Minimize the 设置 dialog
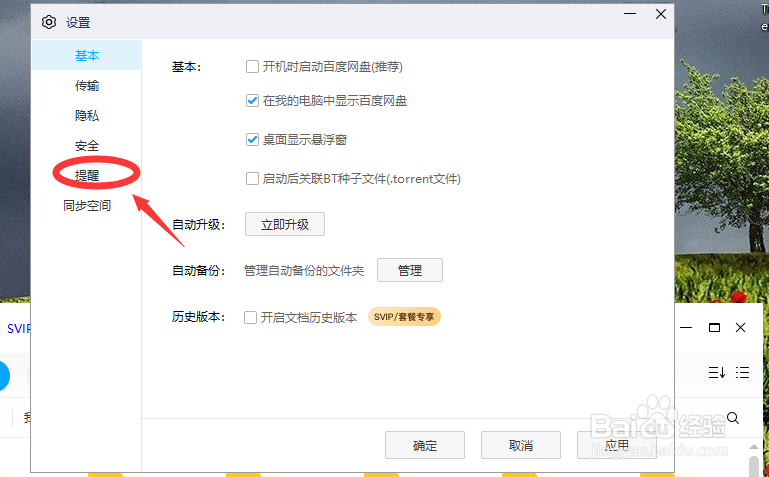 (x=630, y=14)
